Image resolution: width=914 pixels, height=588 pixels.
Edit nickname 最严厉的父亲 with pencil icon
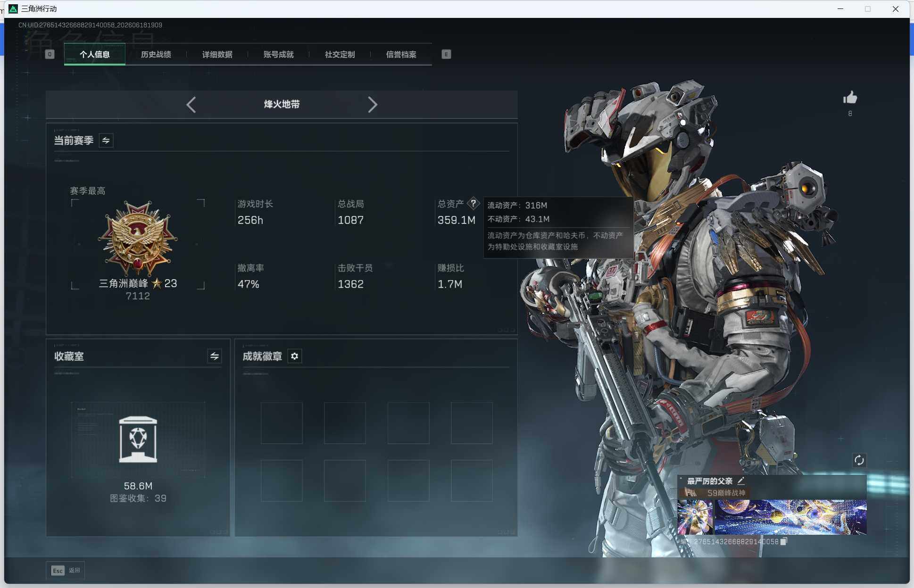click(x=741, y=481)
